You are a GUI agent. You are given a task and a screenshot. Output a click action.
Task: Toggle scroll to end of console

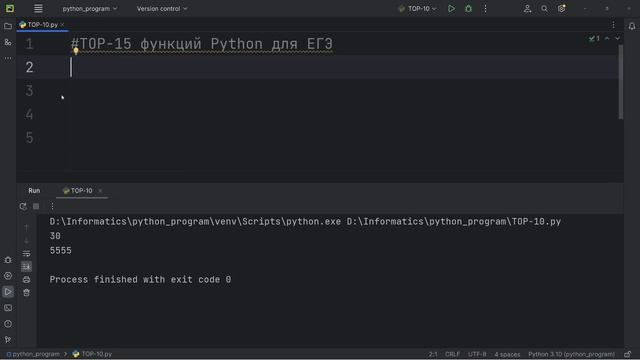(27, 267)
